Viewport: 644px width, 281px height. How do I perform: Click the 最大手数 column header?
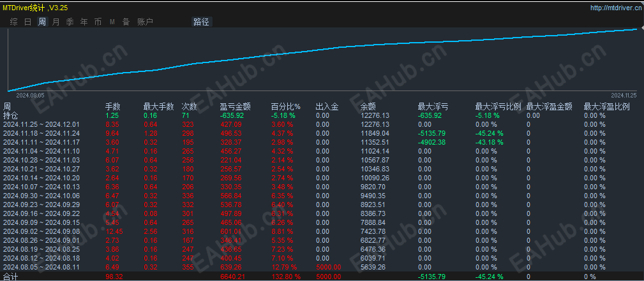(x=158, y=106)
